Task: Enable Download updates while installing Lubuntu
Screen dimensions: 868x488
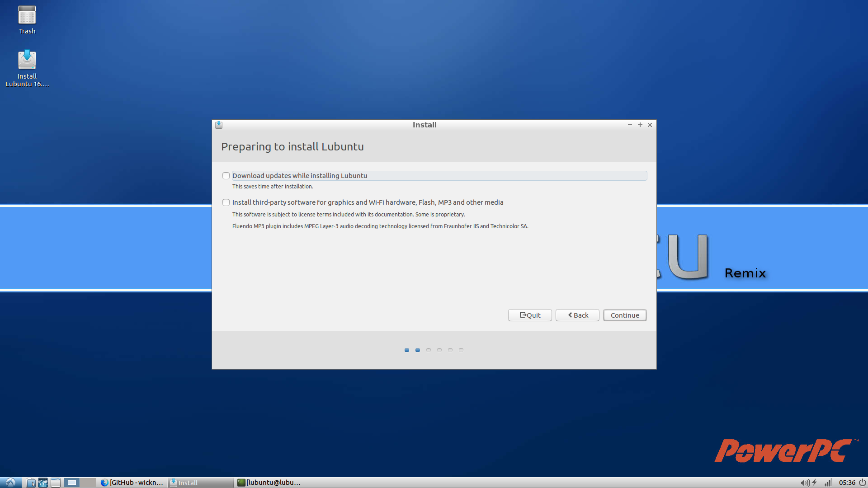Action: tap(226, 176)
